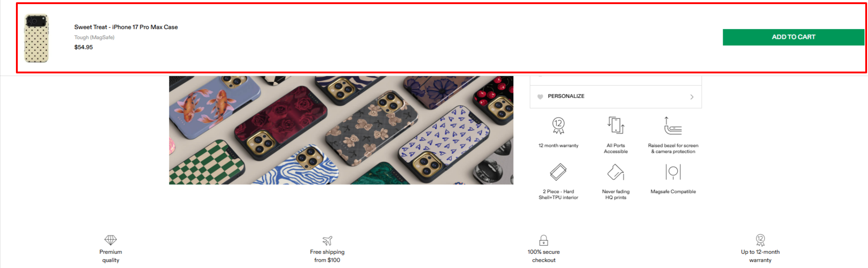Click the heart icon next to PERSONALIZE
This screenshot has width=868, height=268.
540,97
